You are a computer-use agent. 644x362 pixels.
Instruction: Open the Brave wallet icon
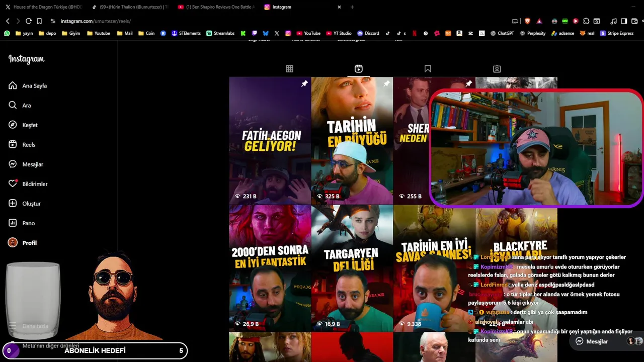(x=634, y=21)
